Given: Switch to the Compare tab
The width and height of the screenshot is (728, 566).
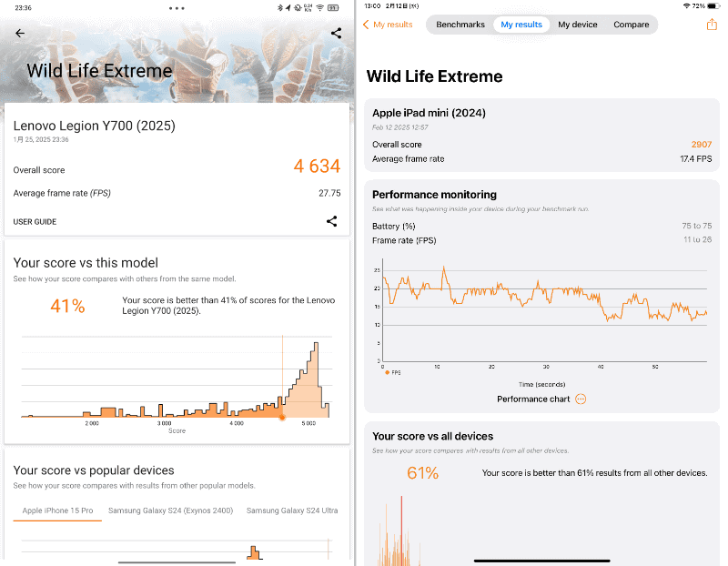Looking at the screenshot, I should click(631, 25).
